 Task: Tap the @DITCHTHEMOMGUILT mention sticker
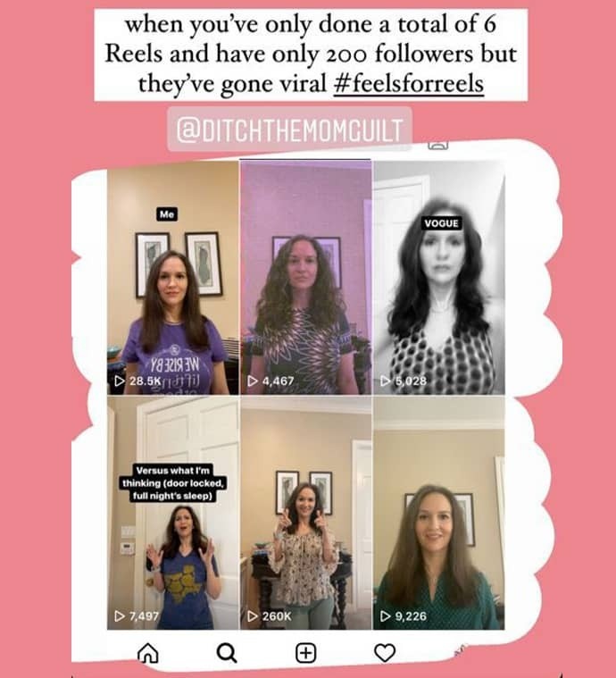click(289, 129)
